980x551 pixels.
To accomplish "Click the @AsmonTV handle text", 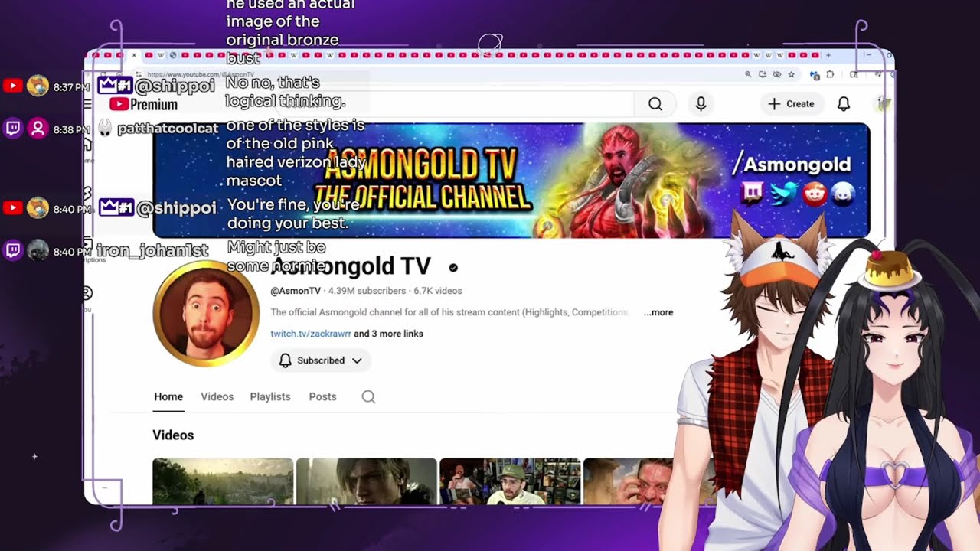I will tap(296, 291).
